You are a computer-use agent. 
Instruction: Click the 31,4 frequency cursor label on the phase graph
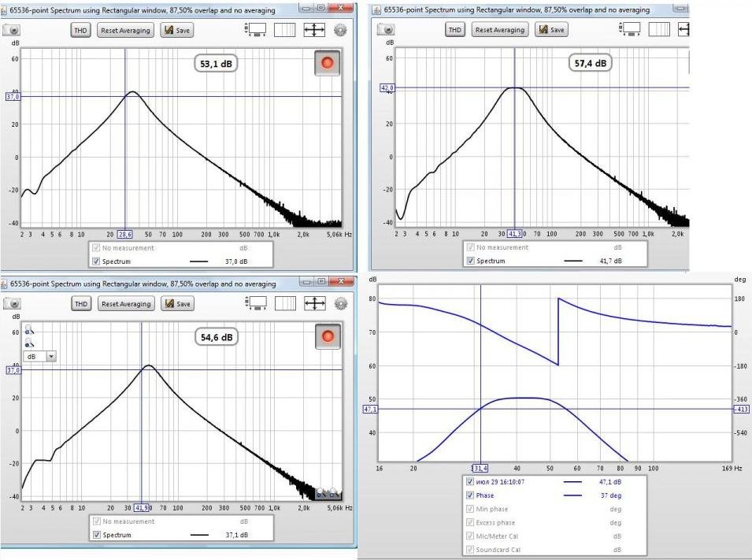[480, 469]
